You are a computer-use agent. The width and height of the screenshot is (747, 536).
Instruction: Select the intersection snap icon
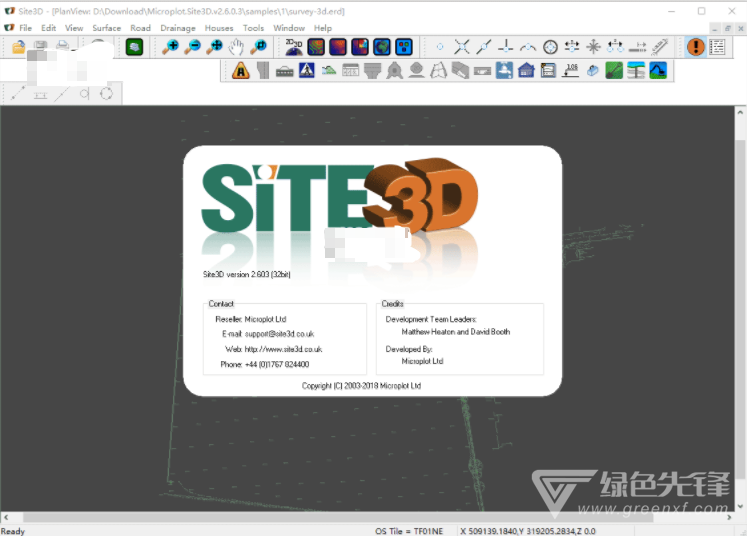pyautogui.click(x=462, y=47)
